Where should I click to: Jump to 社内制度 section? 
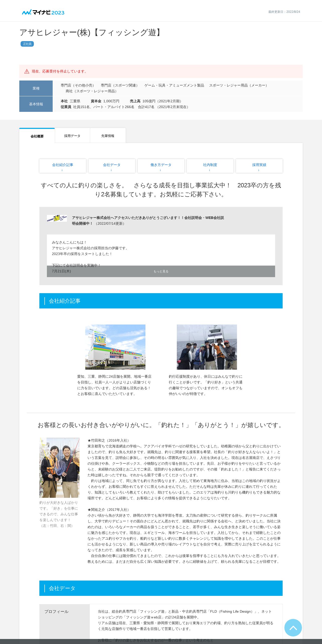[210, 166]
